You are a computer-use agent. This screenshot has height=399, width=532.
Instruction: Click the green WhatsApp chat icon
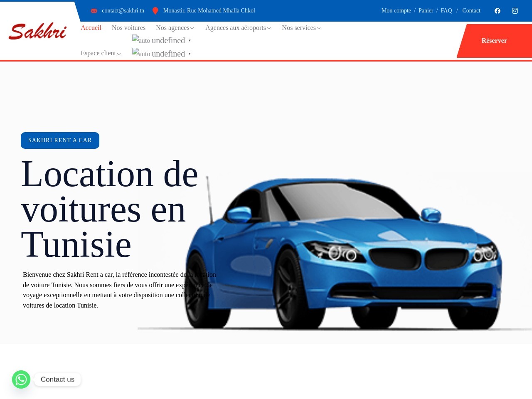pos(21,379)
